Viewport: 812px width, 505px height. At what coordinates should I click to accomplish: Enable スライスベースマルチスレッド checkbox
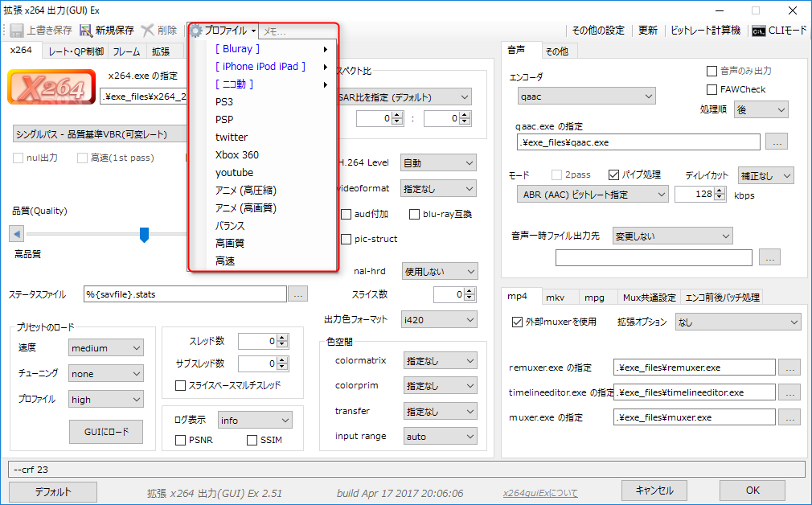(x=180, y=385)
